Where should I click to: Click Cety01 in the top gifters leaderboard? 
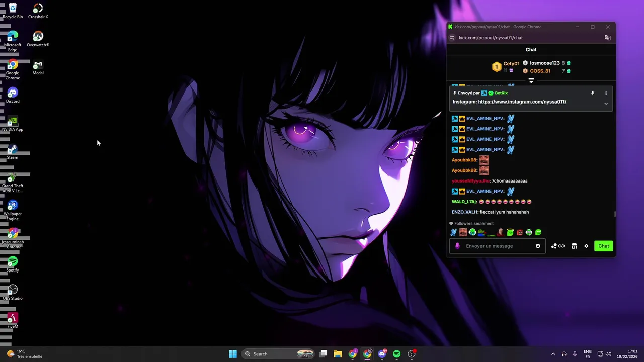[x=511, y=63]
